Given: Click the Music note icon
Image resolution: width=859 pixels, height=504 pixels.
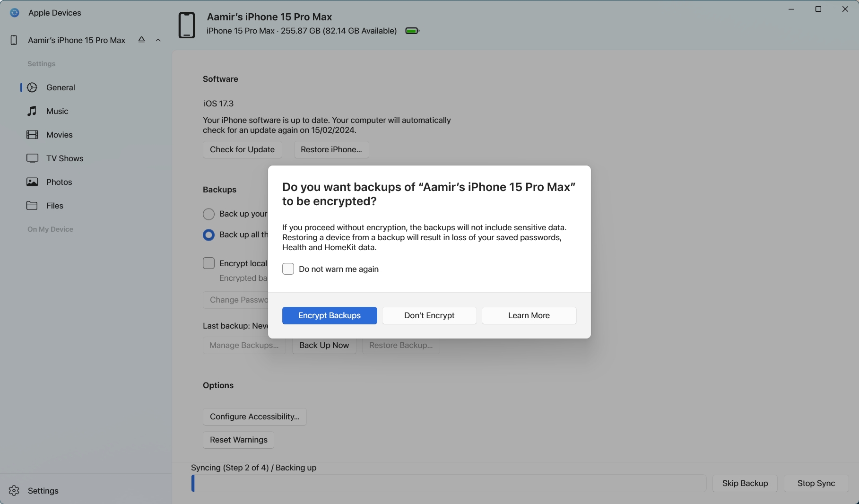Looking at the screenshot, I should pyautogui.click(x=32, y=111).
